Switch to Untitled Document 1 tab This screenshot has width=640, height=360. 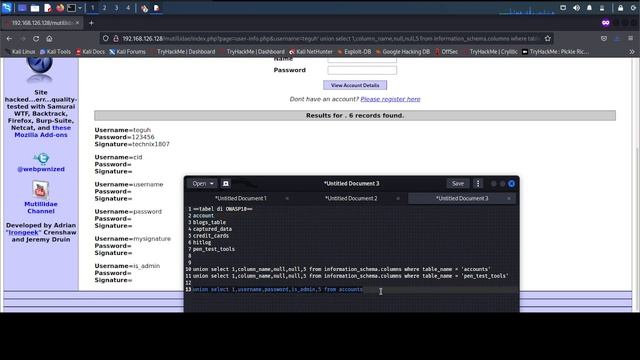tap(240, 198)
